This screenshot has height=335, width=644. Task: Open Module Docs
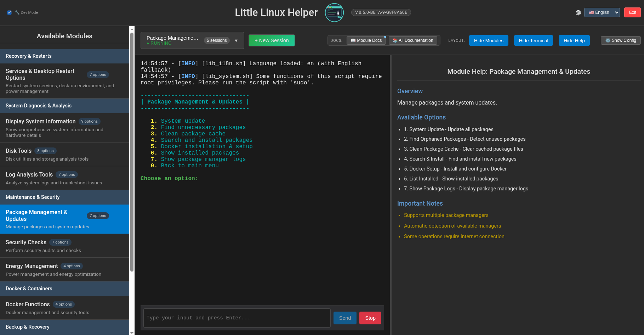(x=366, y=40)
